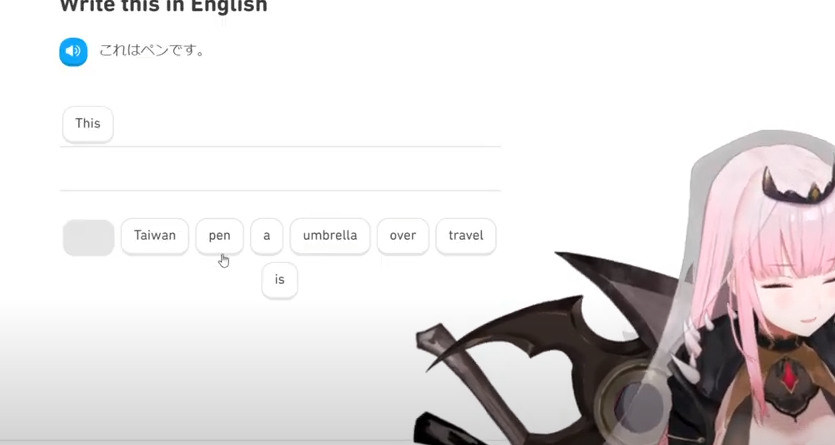Choose the "pen" word tile

[219, 236]
